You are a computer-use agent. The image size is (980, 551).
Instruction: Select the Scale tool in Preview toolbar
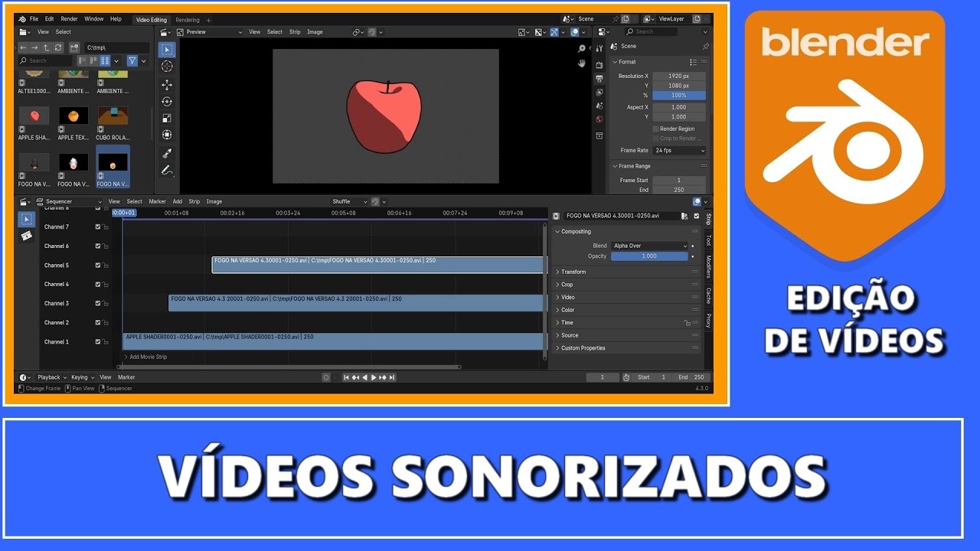(x=167, y=118)
